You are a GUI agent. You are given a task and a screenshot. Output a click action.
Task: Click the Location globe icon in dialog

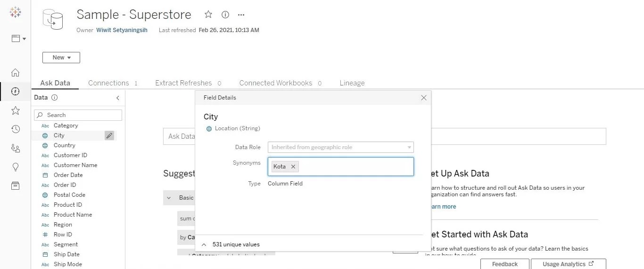209,128
